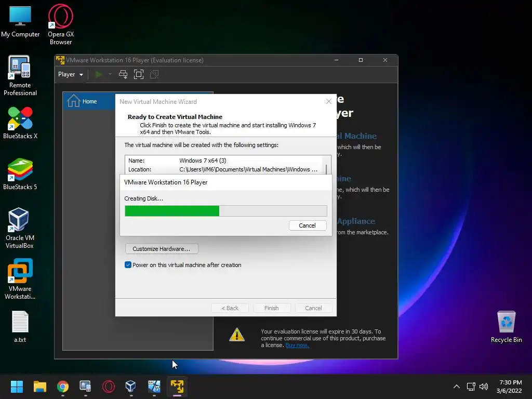Click the Location path text
Image resolution: width=532 pixels, height=399 pixels.
click(x=248, y=169)
